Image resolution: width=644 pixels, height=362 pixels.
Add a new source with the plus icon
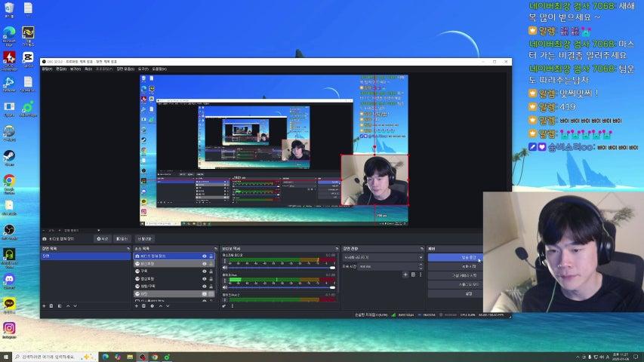[x=137, y=306]
